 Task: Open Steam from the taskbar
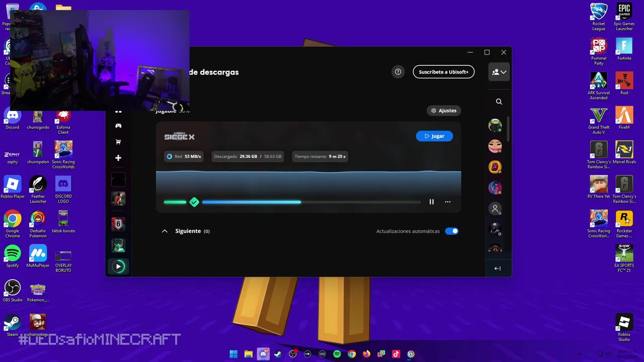[x=278, y=354]
